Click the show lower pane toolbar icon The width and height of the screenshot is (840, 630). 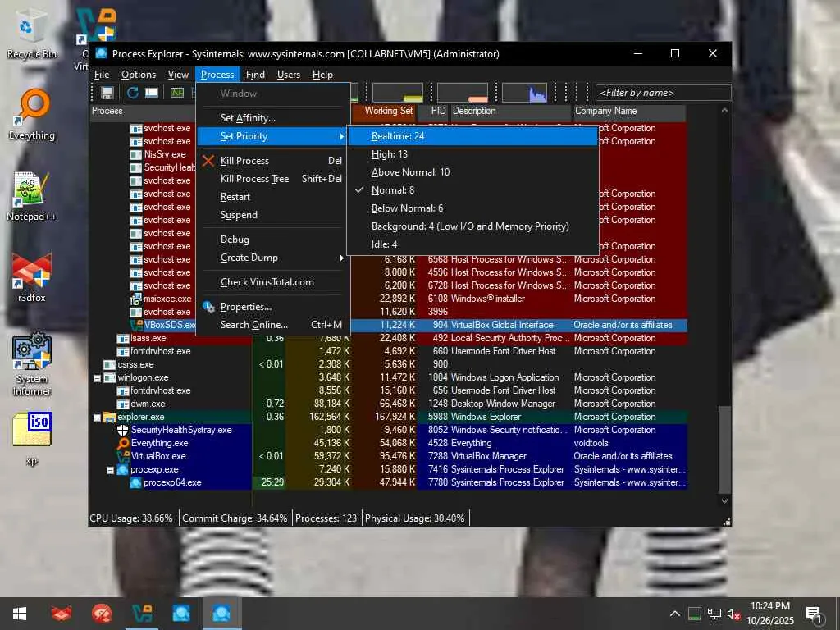[x=152, y=93]
